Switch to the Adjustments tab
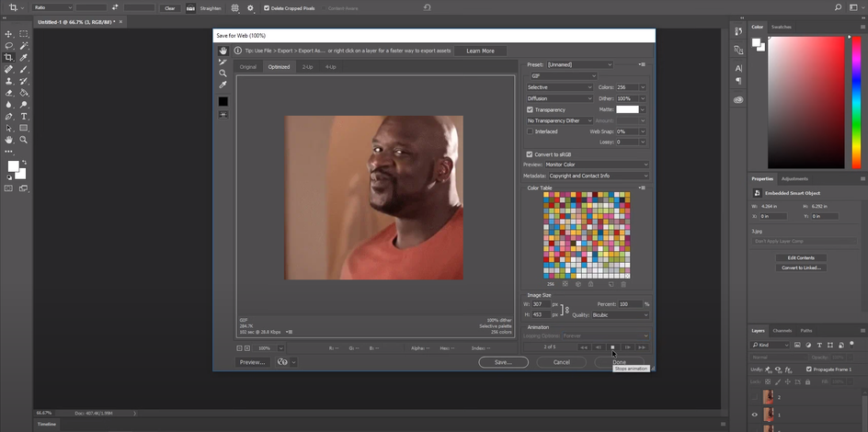The height and width of the screenshot is (432, 868). click(794, 178)
